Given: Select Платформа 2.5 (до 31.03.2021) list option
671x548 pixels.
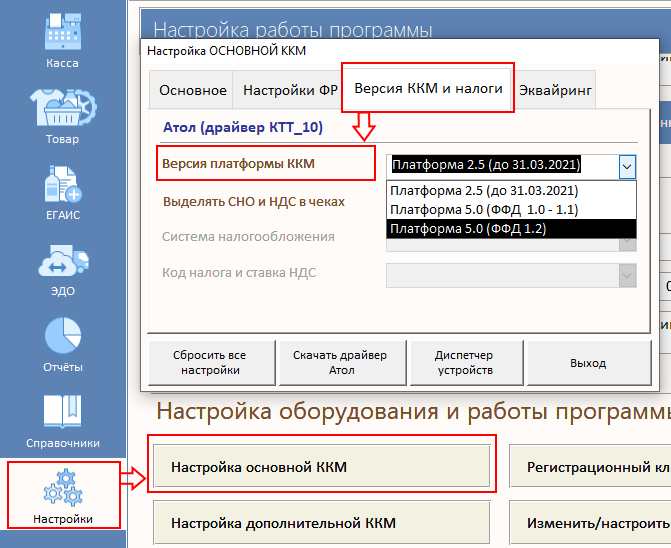Looking at the screenshot, I should pyautogui.click(x=485, y=191).
